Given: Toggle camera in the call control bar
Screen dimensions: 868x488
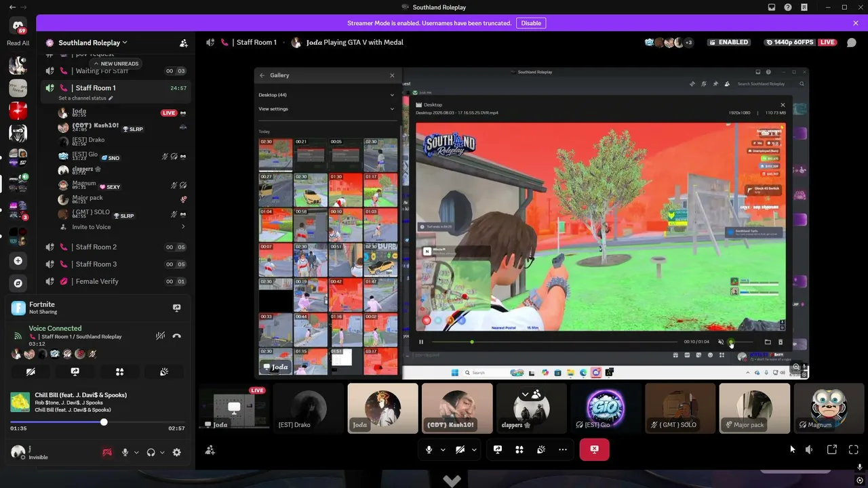Looking at the screenshot, I should (x=460, y=449).
